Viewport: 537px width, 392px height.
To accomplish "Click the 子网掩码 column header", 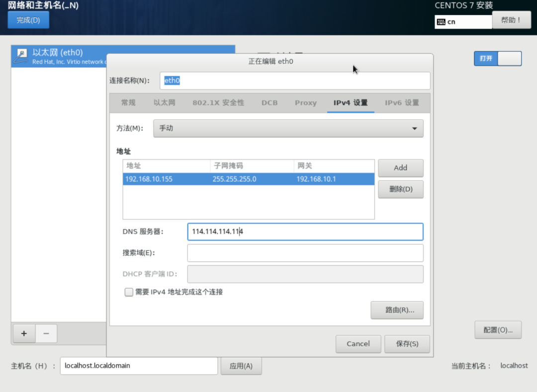I will [252, 166].
